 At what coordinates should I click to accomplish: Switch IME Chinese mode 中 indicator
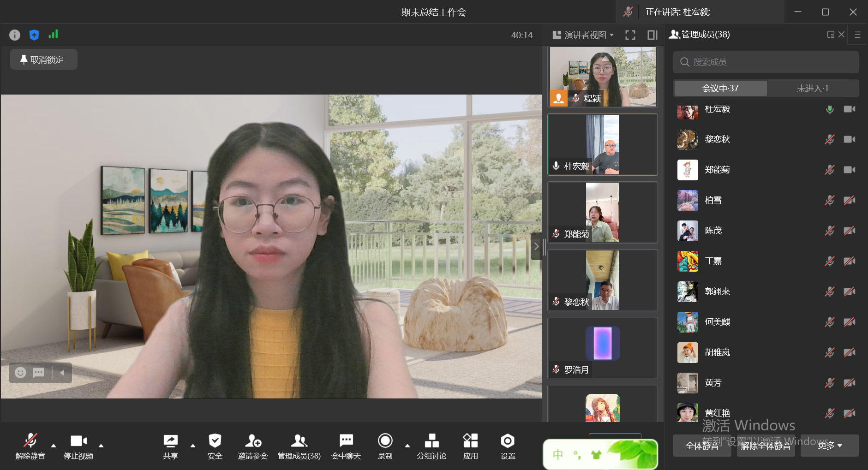point(558,455)
